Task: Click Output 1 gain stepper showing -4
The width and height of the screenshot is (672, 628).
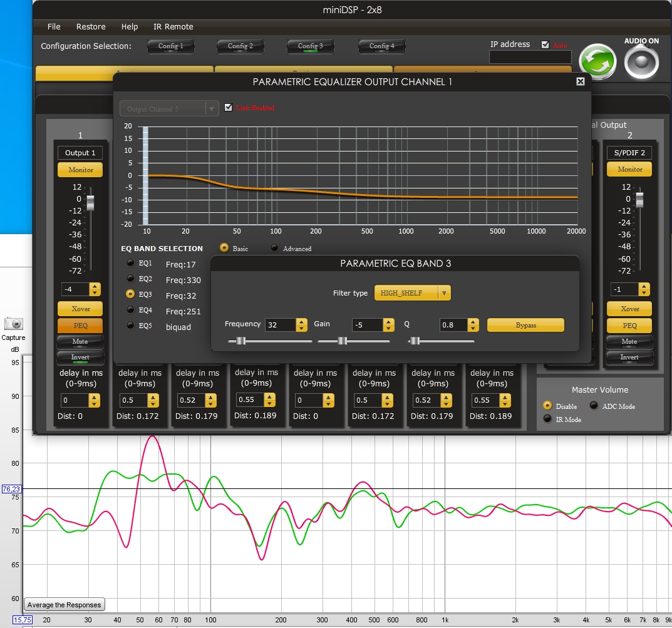Action: [95, 289]
